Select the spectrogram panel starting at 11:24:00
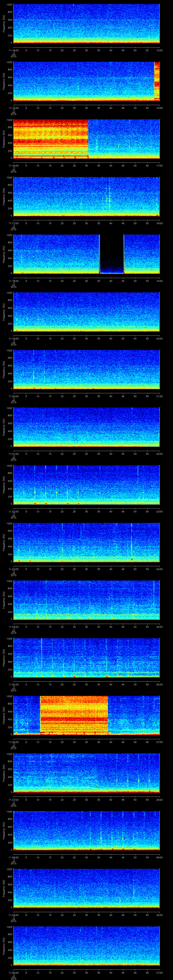173x980 pixels. tap(86, 600)
